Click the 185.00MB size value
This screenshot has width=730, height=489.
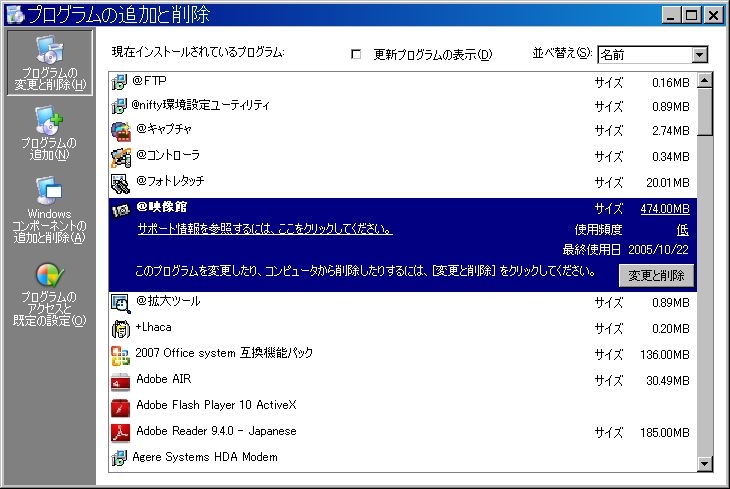(x=665, y=433)
